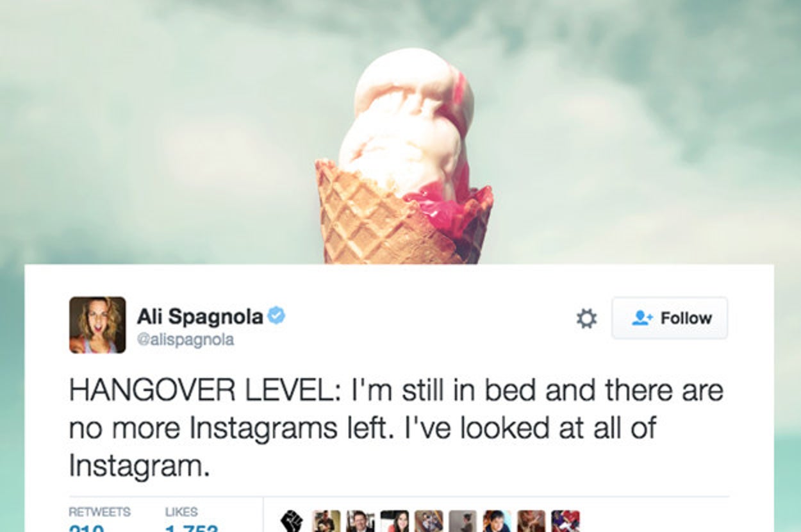Open the Ali Spagnola display name link
This screenshot has width=801, height=532.
200,317
